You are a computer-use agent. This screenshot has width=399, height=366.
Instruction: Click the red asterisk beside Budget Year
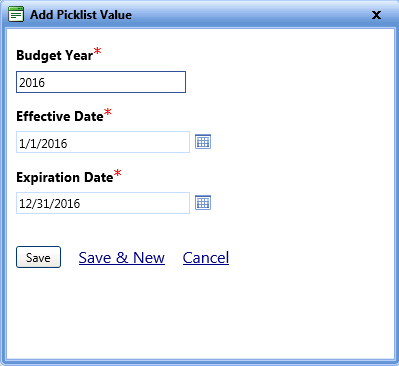(97, 51)
